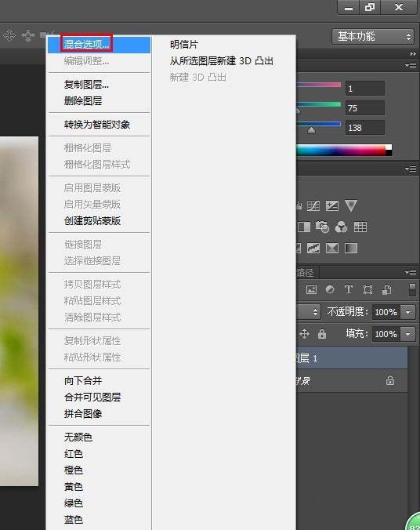This screenshot has height=530, width=420.
Task: Click the lock icon on 背景 layer
Action: point(390,380)
